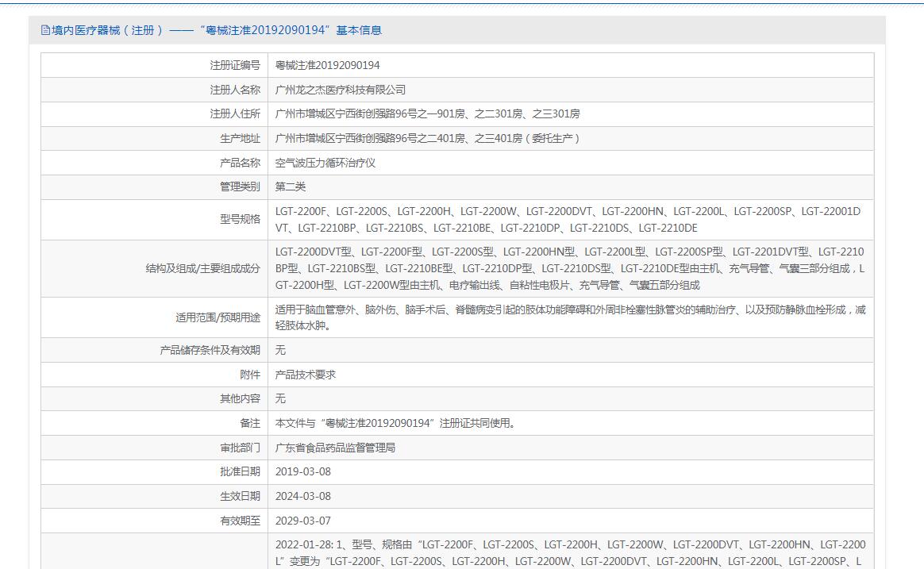Click the document icon in the header

tap(45, 30)
